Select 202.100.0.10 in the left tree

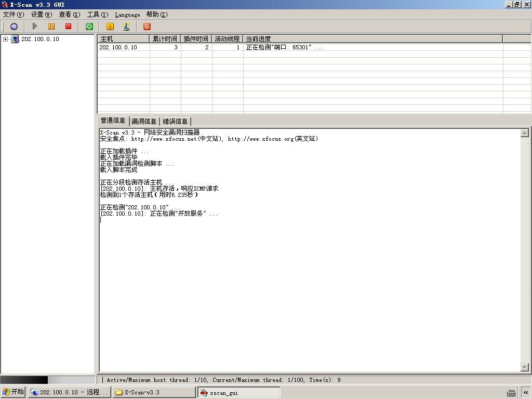pos(40,39)
